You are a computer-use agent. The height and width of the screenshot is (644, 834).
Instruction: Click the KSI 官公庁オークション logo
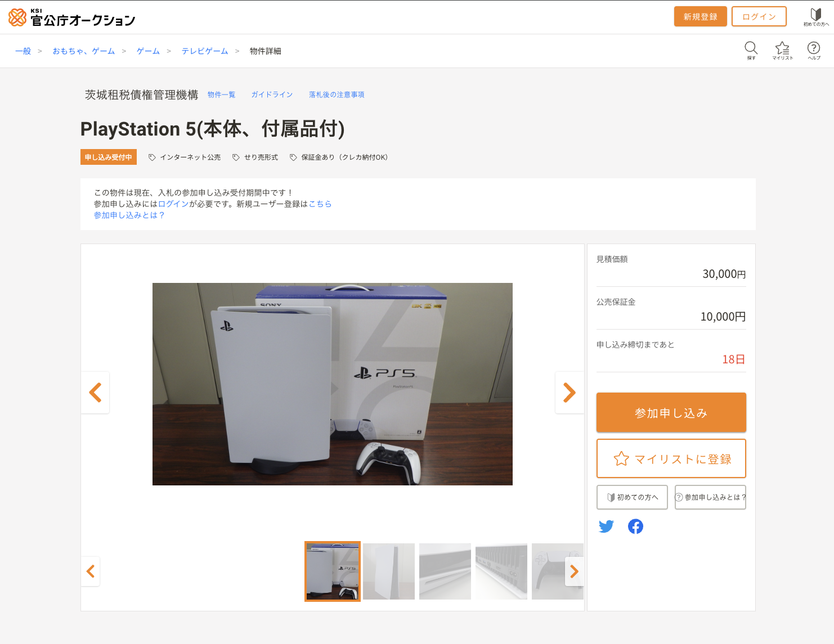coord(72,17)
